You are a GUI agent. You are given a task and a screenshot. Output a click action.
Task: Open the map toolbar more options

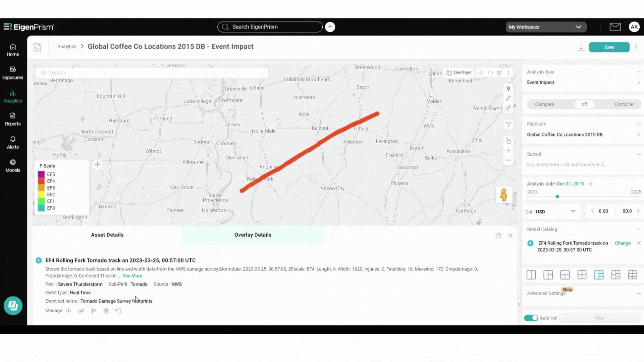pos(508,73)
